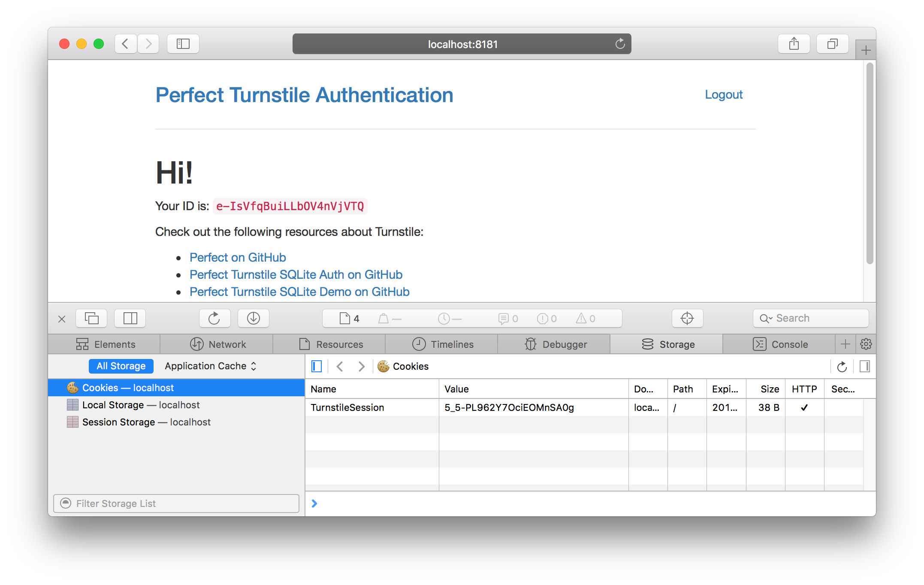924x585 pixels.
Task: Toggle the storage navigation sidebar
Action: click(316, 366)
